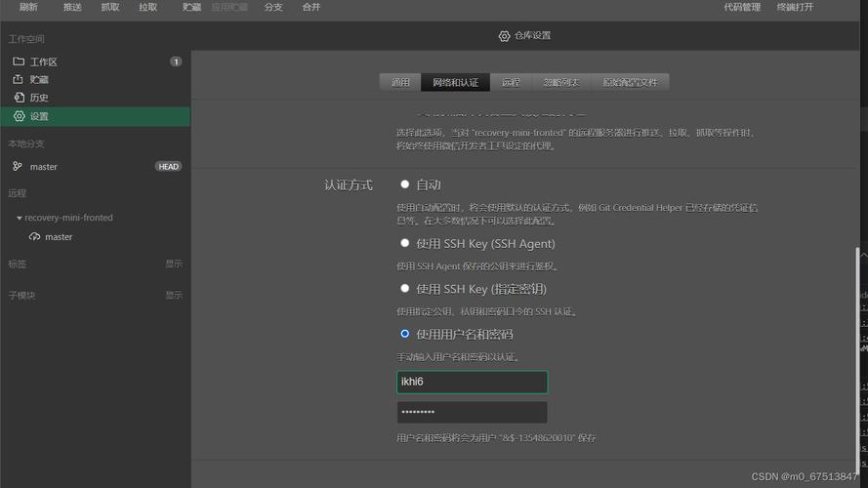The width and height of the screenshot is (868, 488).
Task: Switch to the 原始配置文件 tab
Action: 630,82
